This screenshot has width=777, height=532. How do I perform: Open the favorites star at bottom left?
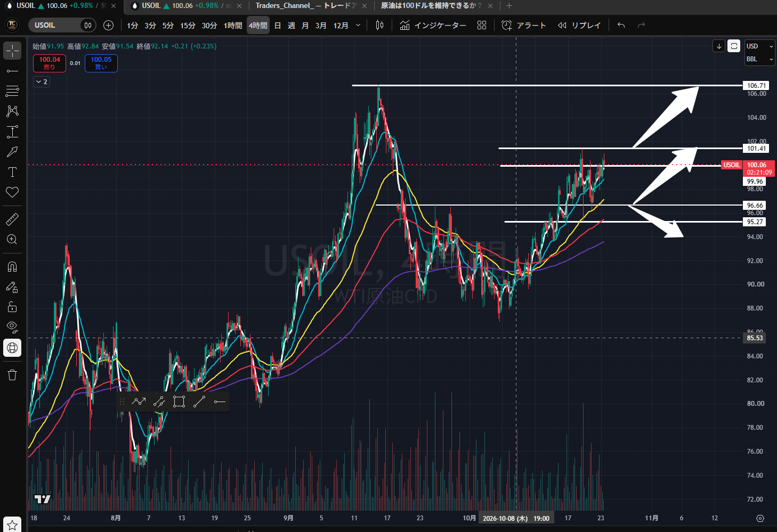pos(12,525)
